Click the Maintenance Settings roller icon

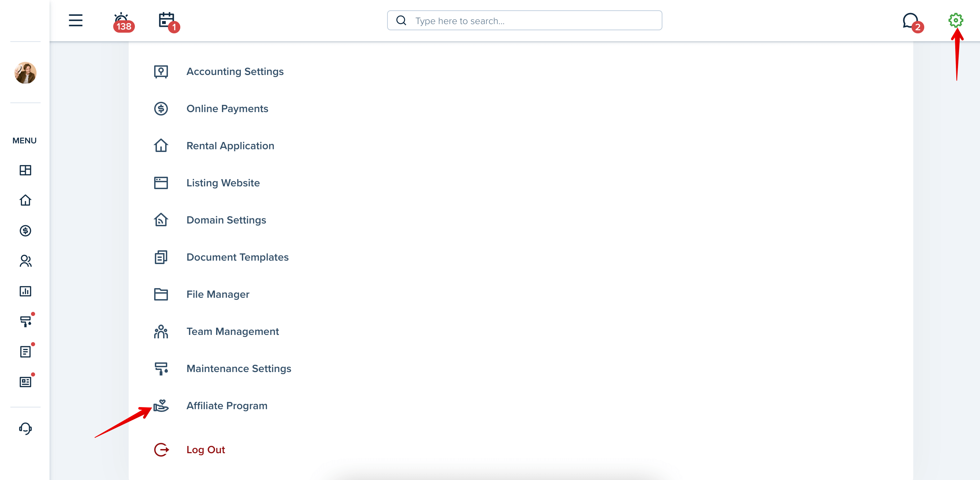click(x=161, y=369)
